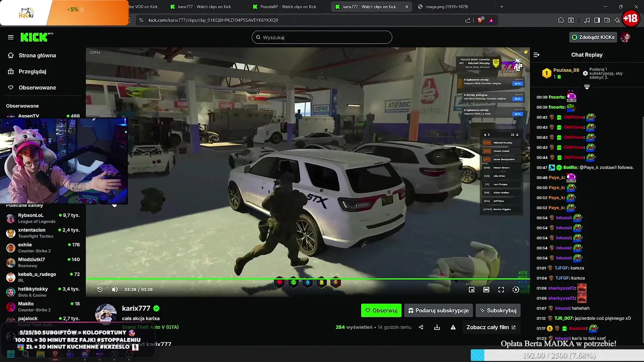Click the Obserwowane section header label
The width and height of the screenshot is (644, 362).
(22, 106)
